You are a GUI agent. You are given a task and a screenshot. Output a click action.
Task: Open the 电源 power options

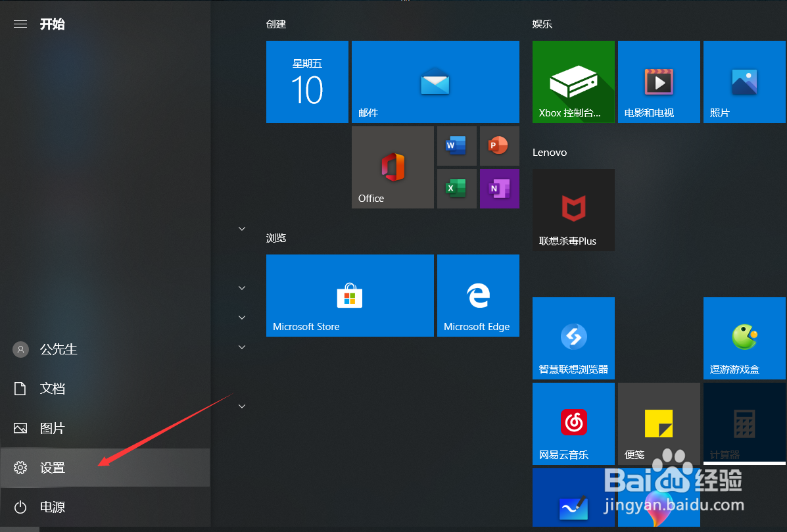[105, 507]
